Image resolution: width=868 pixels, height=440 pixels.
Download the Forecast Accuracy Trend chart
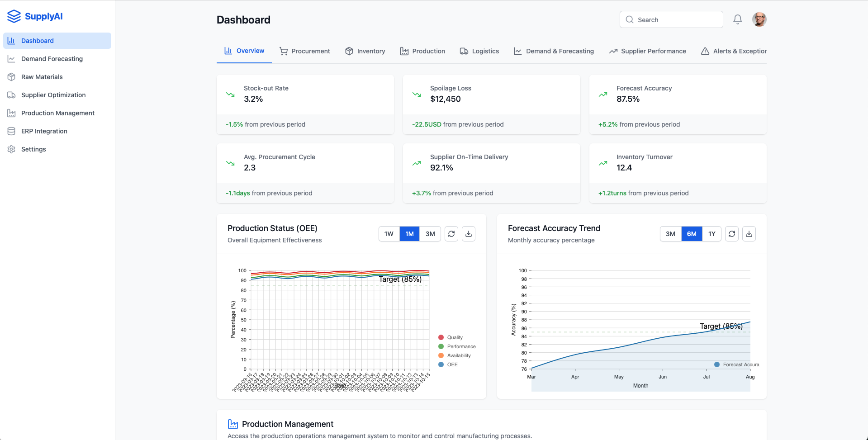[749, 234]
